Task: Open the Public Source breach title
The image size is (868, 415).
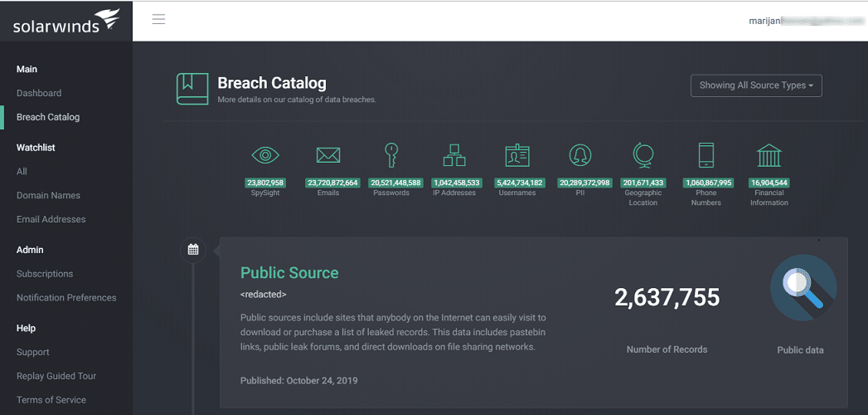Action: click(x=289, y=272)
